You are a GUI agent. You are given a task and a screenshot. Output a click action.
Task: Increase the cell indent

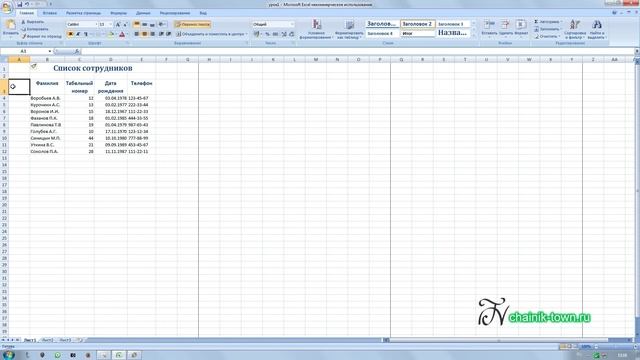coord(169,34)
